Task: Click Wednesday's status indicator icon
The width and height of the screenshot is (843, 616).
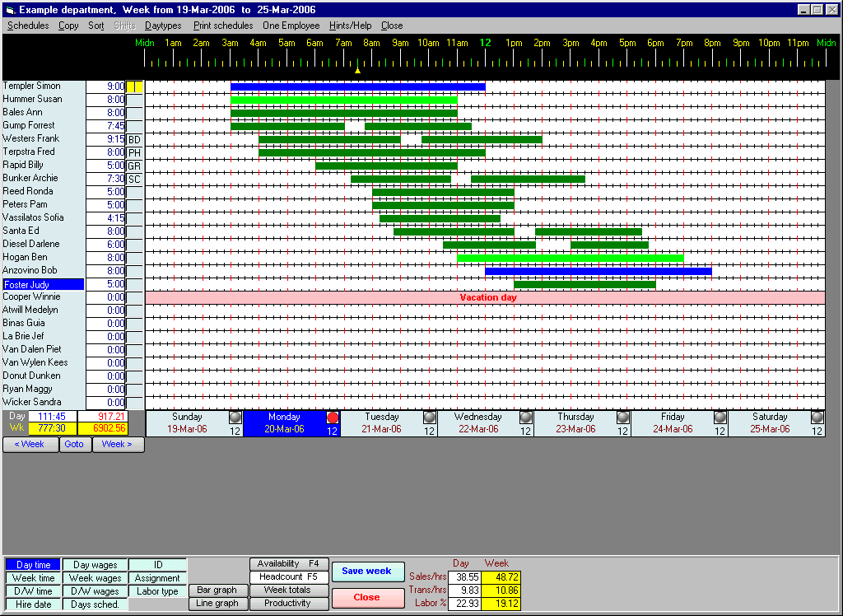Action: point(526,418)
